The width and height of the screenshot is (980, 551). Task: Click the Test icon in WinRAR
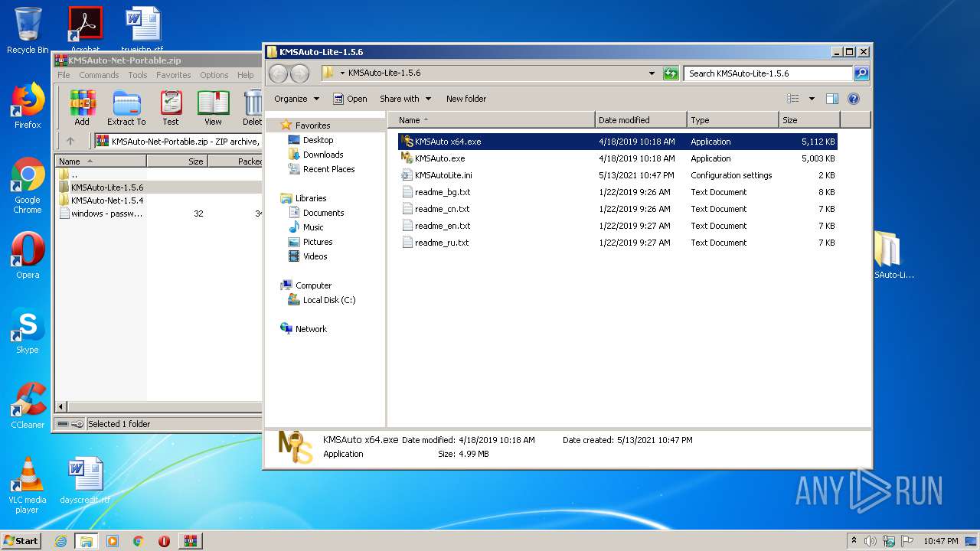(171, 108)
